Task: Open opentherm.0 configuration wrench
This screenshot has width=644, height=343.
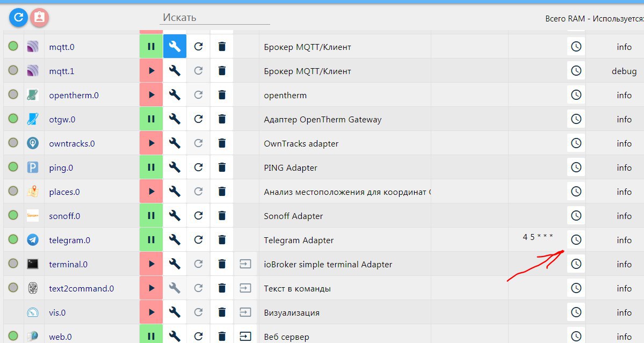Action: 175,95
